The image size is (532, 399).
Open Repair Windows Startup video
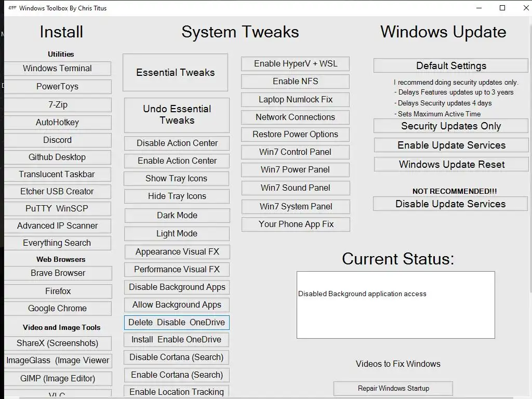[393, 388]
